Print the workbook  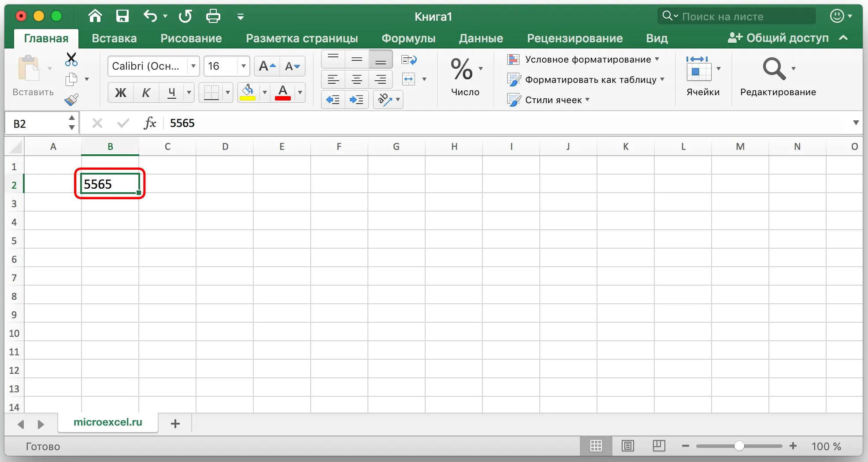[x=213, y=16]
